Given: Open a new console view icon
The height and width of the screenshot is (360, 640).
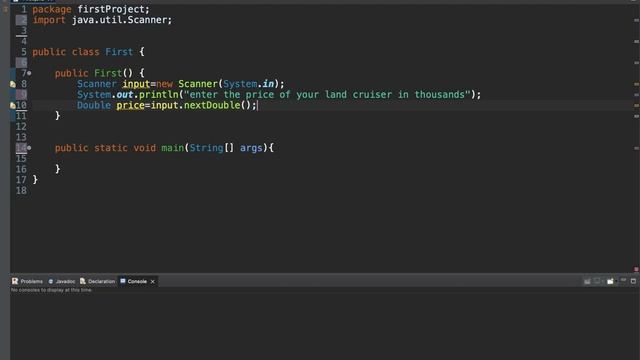Looking at the screenshot, I should 610,281.
